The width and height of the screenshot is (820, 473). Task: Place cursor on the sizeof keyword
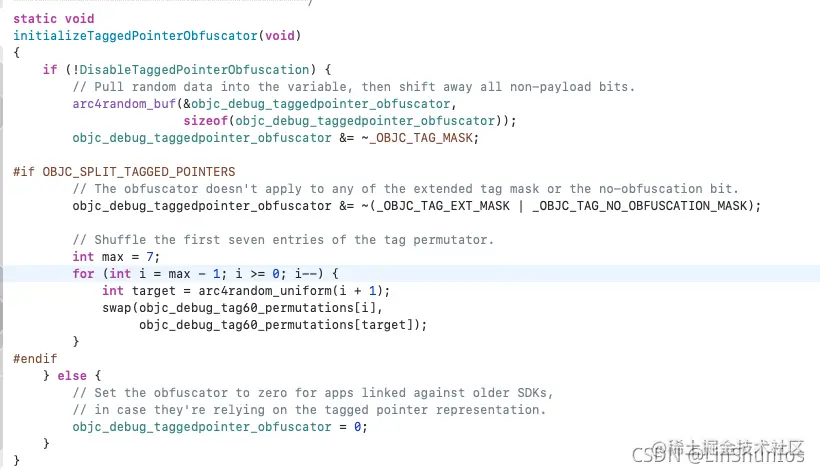tap(206, 121)
